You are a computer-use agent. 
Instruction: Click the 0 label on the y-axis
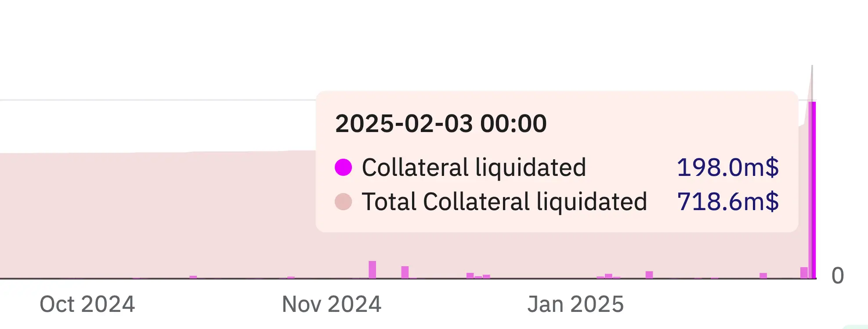click(x=837, y=275)
